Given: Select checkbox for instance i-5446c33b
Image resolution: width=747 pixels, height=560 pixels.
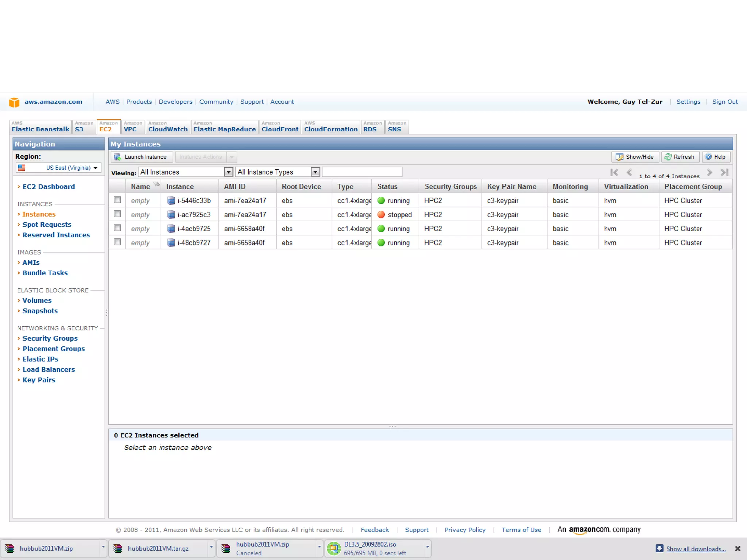Looking at the screenshot, I should pyautogui.click(x=117, y=200).
